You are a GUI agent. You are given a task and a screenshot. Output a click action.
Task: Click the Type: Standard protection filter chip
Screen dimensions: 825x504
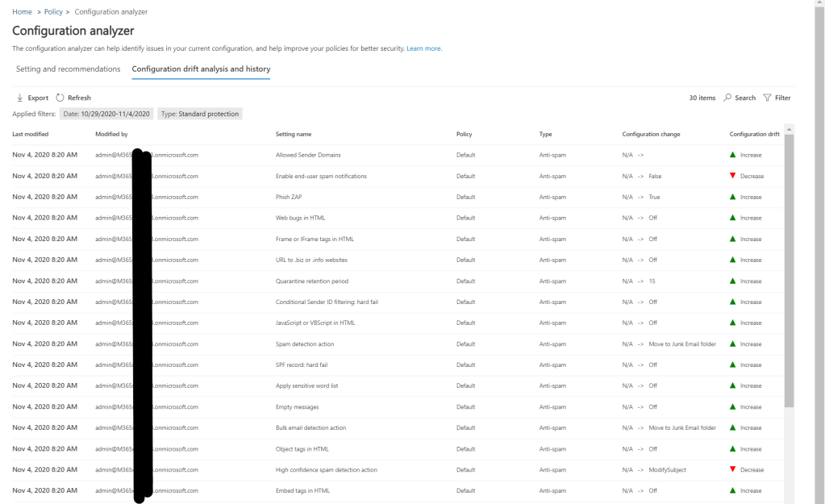tap(200, 114)
